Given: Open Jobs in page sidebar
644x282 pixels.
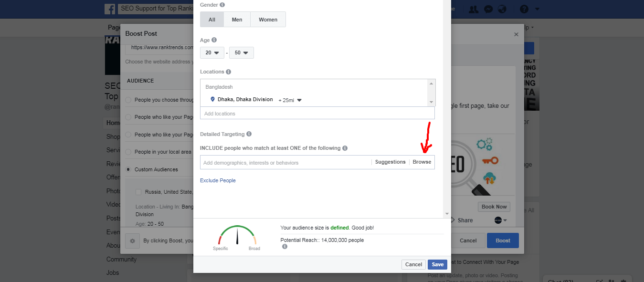Looking at the screenshot, I should [113, 272].
